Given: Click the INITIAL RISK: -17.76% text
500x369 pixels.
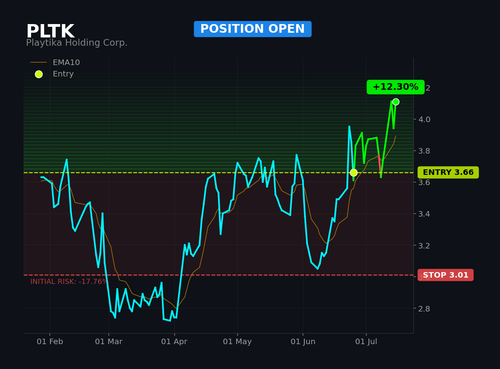Looking at the screenshot, I should pos(69,282).
